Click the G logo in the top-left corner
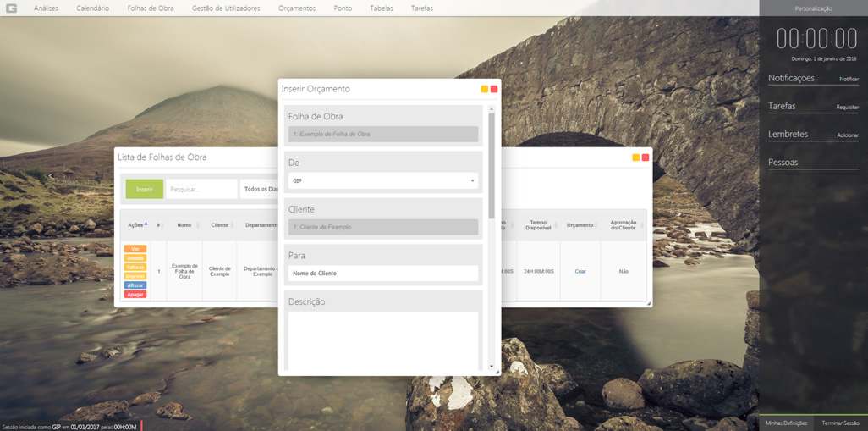The height and width of the screenshot is (431, 868). 11,8
